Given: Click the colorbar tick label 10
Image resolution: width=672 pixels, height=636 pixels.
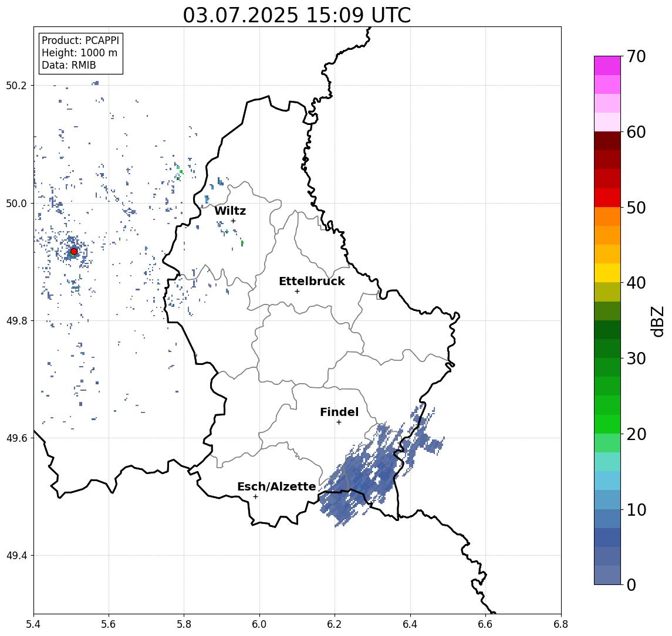Looking at the screenshot, I should pos(636,509).
